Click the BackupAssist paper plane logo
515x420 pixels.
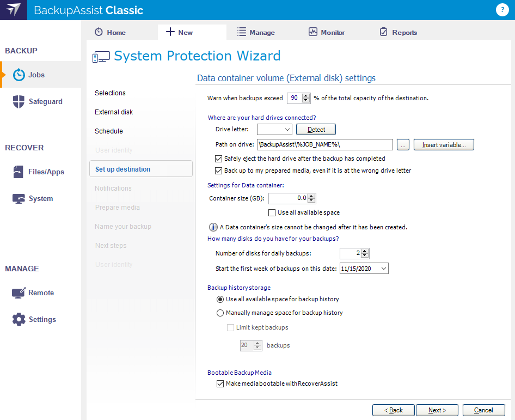click(14, 10)
